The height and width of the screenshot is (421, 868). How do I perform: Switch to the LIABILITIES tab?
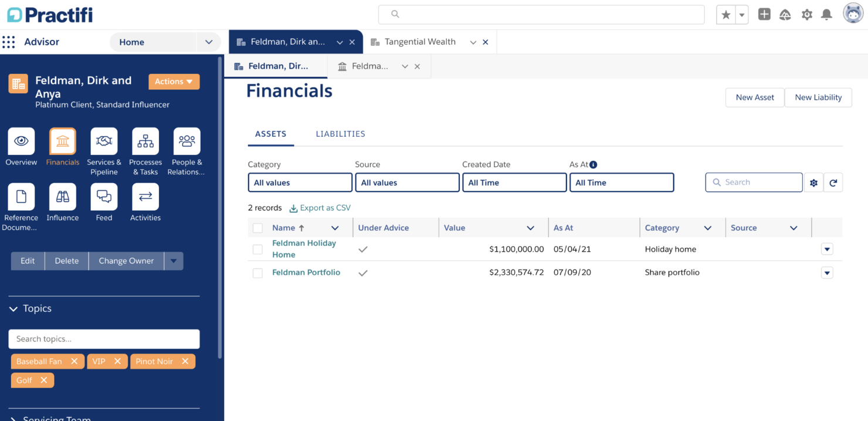click(340, 134)
